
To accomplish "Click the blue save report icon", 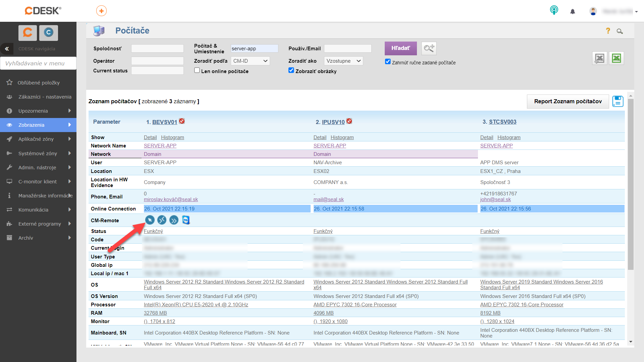I will point(618,101).
